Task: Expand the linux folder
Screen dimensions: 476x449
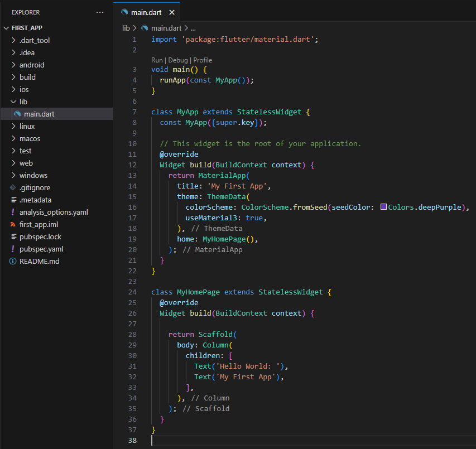Action: click(13, 126)
